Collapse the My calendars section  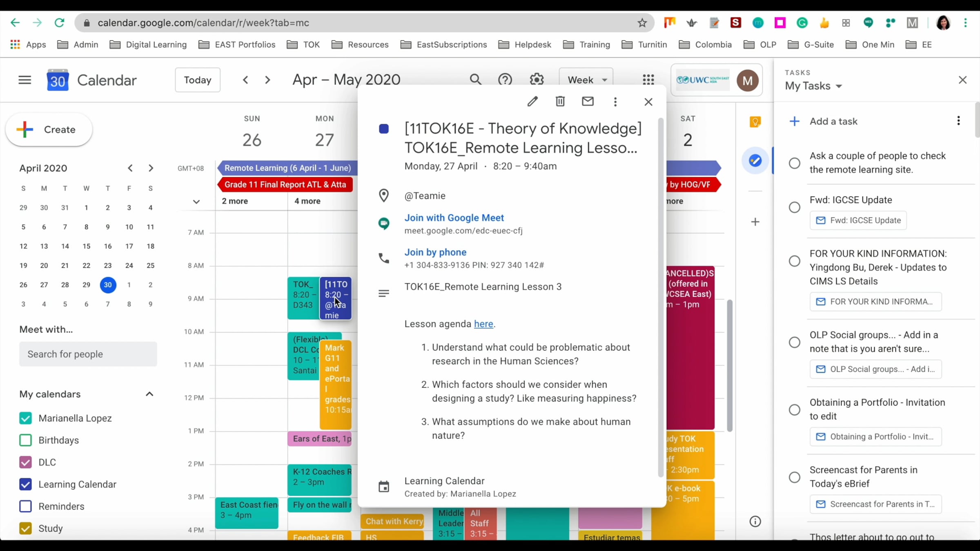pyautogui.click(x=149, y=394)
